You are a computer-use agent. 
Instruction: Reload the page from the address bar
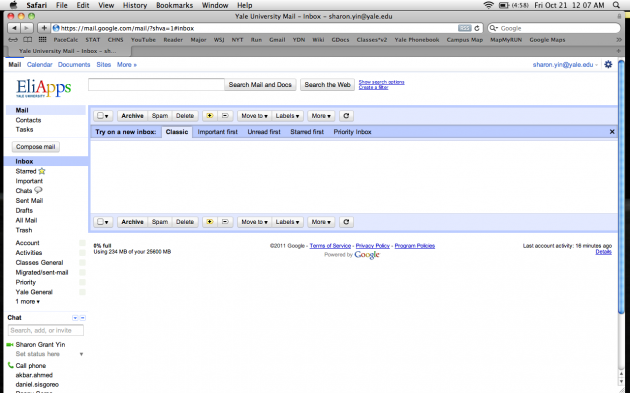point(477,28)
